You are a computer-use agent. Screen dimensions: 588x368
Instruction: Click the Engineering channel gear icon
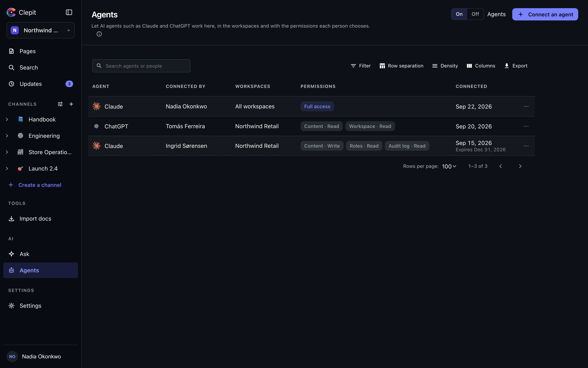click(x=20, y=136)
